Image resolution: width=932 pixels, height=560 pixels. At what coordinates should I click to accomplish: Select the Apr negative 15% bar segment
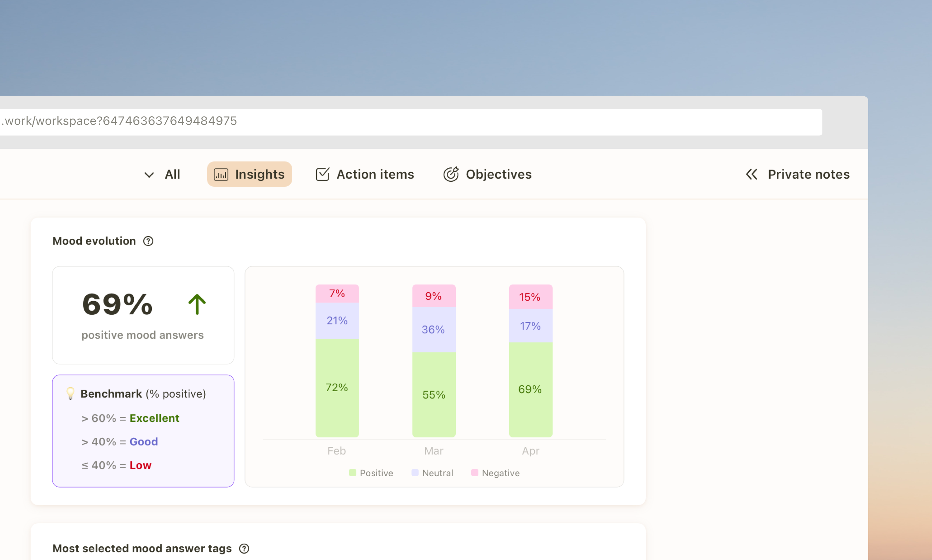[x=530, y=297]
